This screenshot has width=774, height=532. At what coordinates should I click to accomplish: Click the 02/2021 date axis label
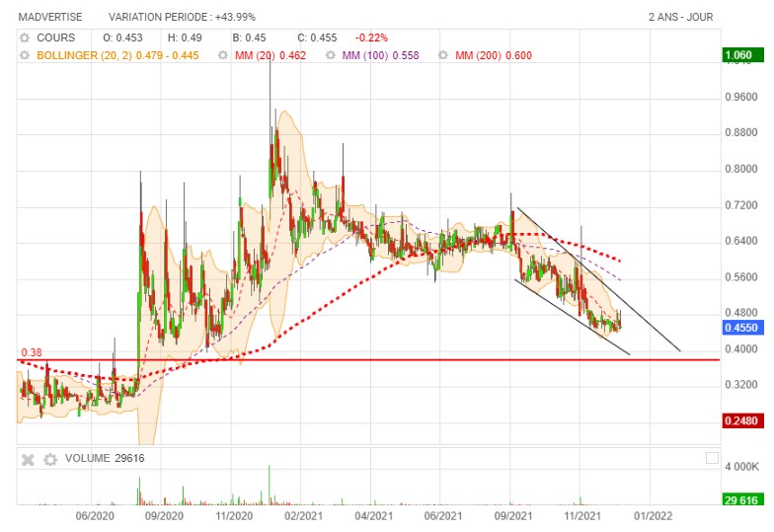[x=304, y=516]
